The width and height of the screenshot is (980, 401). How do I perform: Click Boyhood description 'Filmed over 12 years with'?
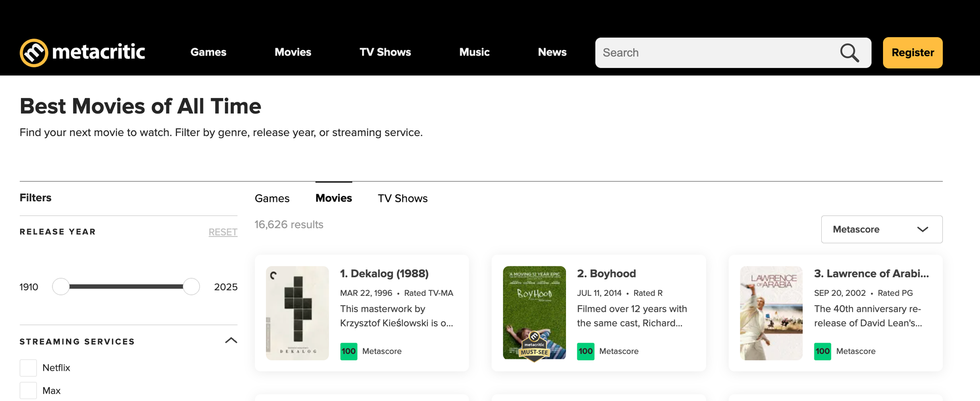point(632,309)
